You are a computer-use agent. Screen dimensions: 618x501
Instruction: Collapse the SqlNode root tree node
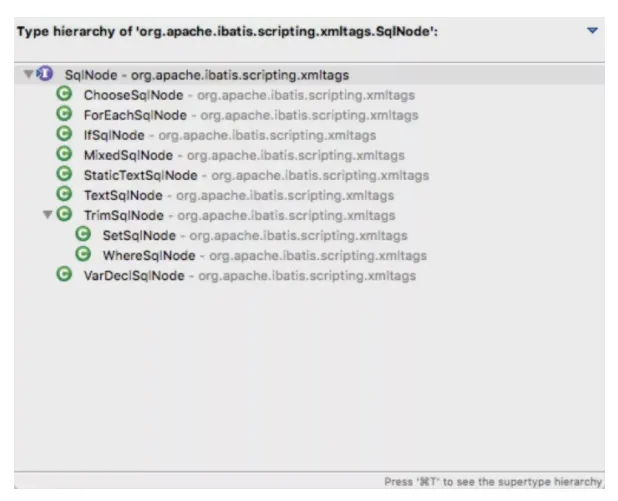28,74
